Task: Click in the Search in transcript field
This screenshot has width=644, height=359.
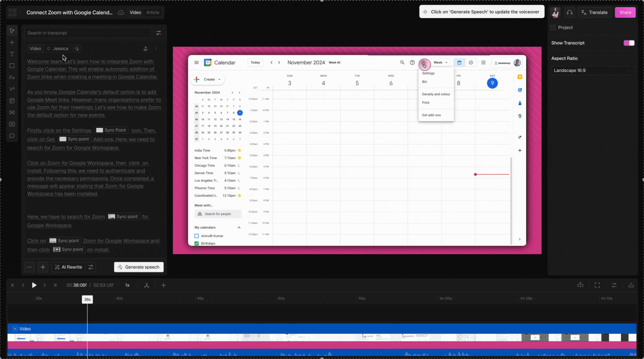Action: [88, 33]
